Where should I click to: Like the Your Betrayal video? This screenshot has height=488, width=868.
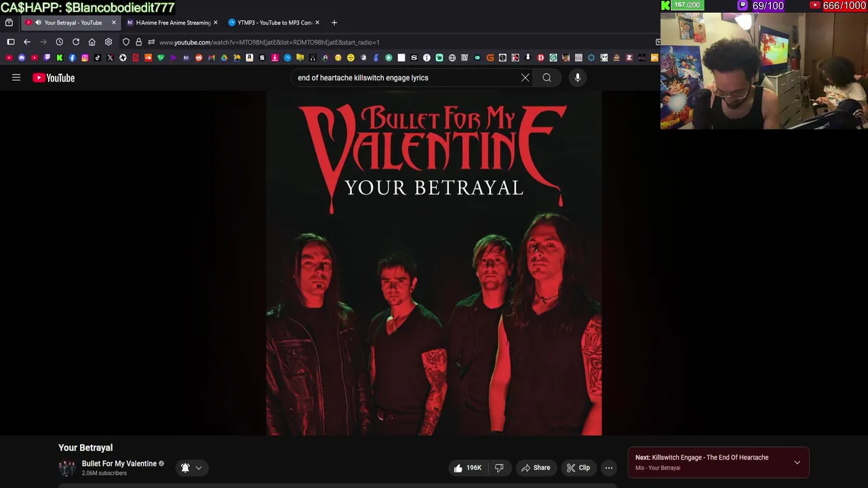[x=467, y=468]
